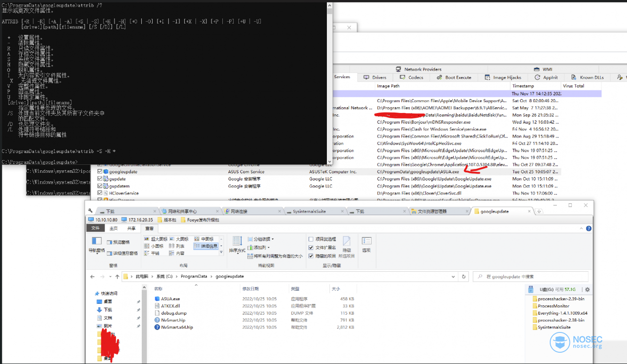Open the Foeye发布升级包 bookmark folder

200,220
